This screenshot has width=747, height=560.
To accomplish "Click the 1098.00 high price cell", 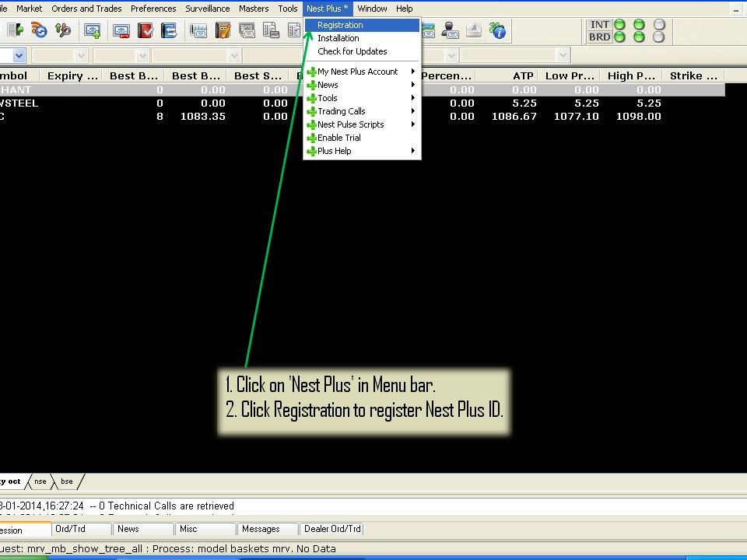I will (638, 116).
